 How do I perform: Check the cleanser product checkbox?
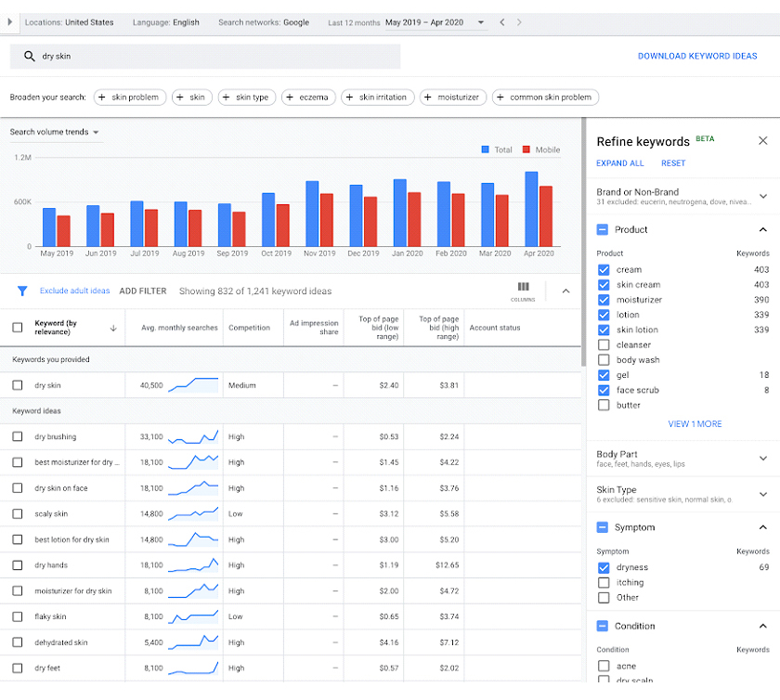point(604,344)
